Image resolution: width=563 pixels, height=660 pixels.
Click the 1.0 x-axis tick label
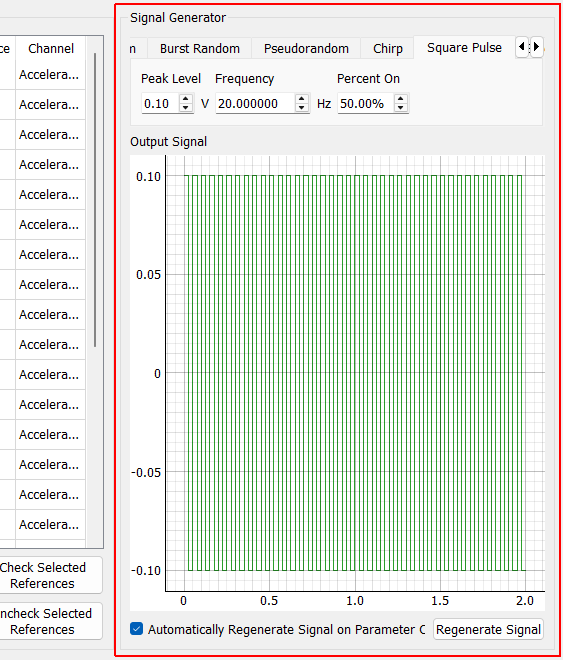tap(355, 601)
